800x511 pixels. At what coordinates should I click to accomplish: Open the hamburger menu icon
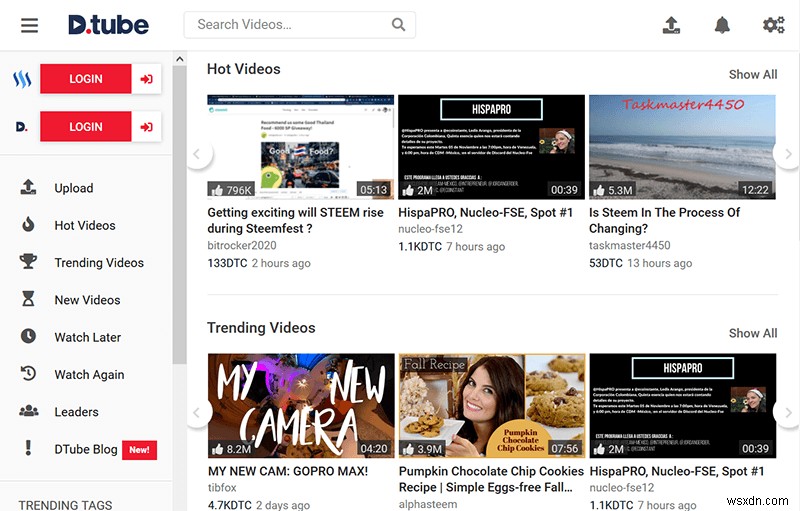point(29,25)
